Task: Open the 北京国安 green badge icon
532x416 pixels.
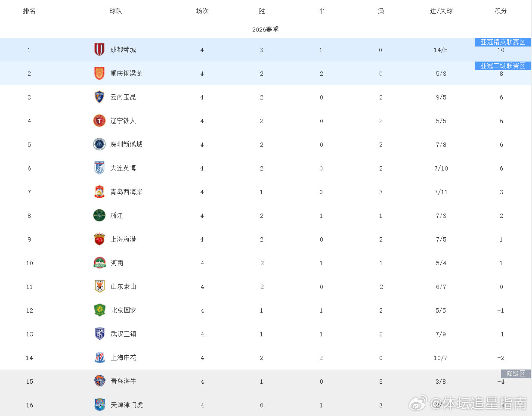Action: coord(99,310)
